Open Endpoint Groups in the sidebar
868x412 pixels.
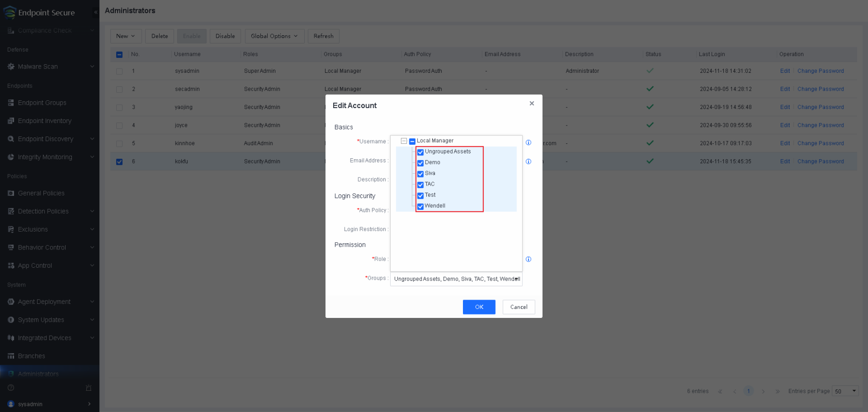tap(42, 103)
